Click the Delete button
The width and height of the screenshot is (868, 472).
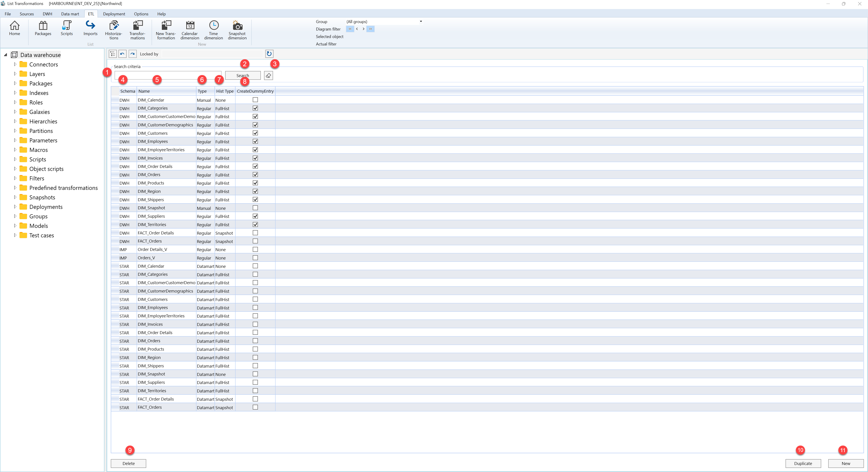[128, 463]
